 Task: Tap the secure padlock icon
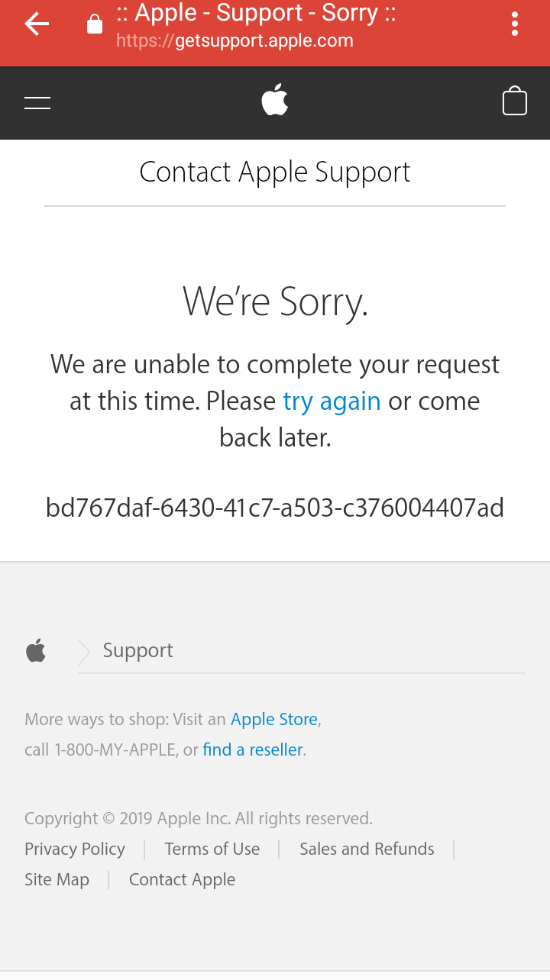94,25
